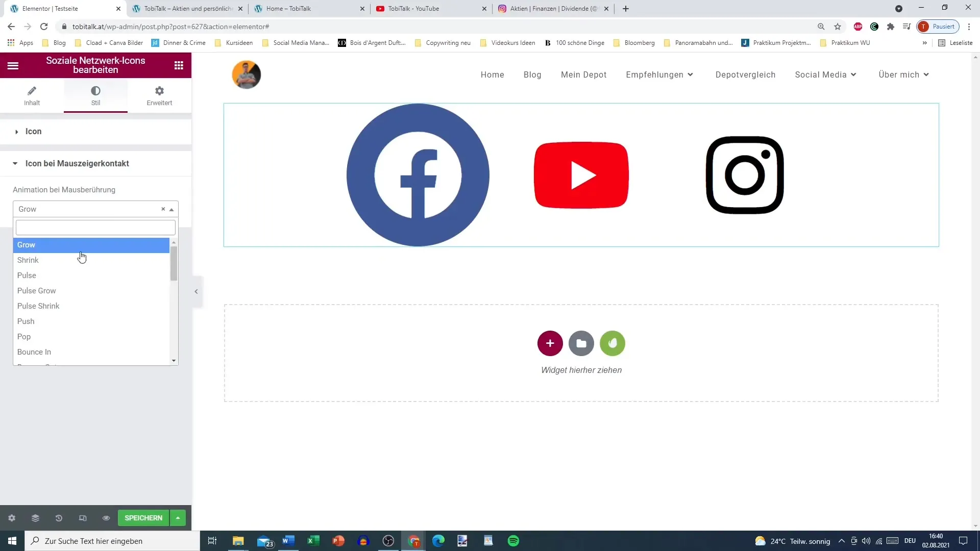This screenshot has height=551, width=980.
Task: Open the Depotvergleich navigation link
Action: (x=745, y=74)
